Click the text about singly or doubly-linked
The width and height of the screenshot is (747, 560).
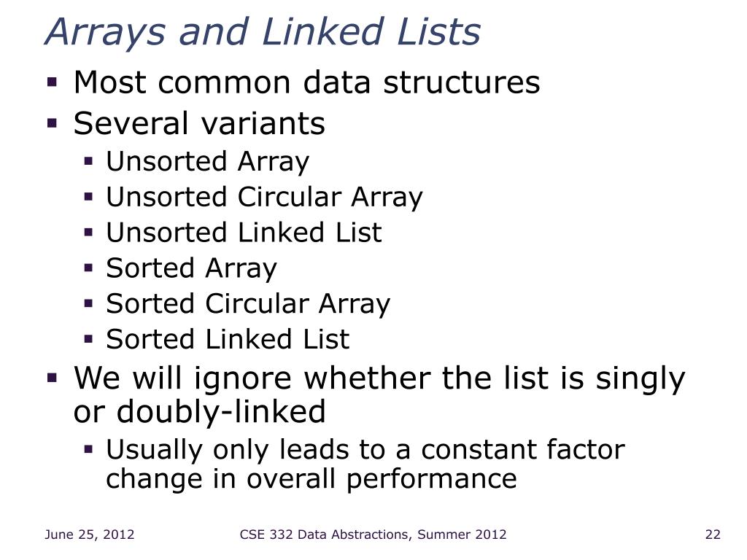click(379, 394)
